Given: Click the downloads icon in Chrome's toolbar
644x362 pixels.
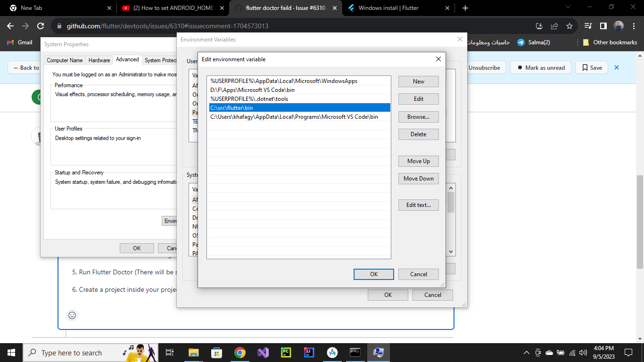Looking at the screenshot, I should tap(538, 26).
